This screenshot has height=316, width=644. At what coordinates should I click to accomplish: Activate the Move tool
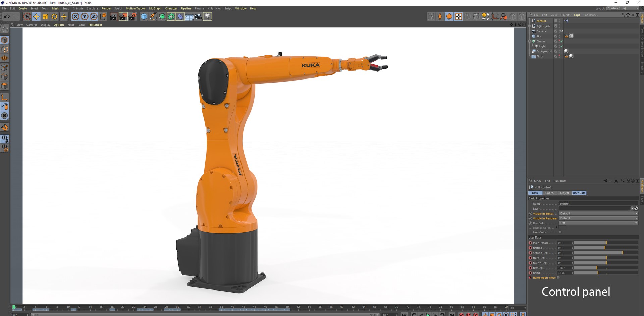(36, 16)
